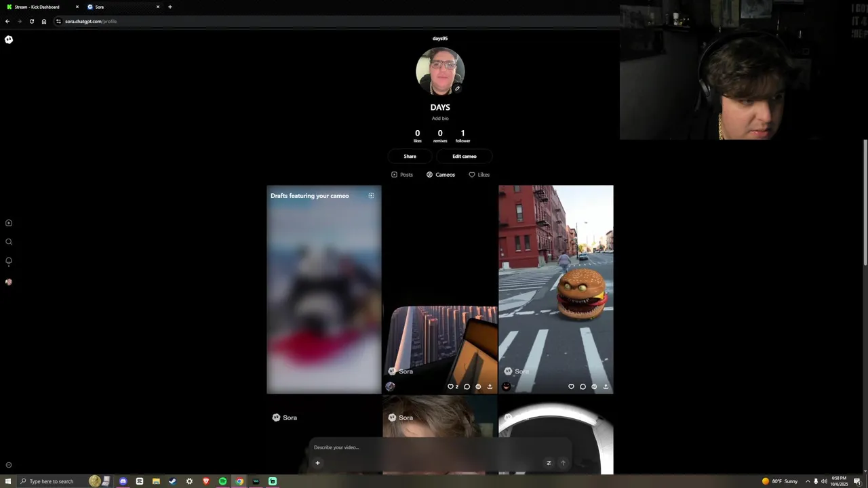Share the domino video
The image size is (868, 488).
pos(490,387)
